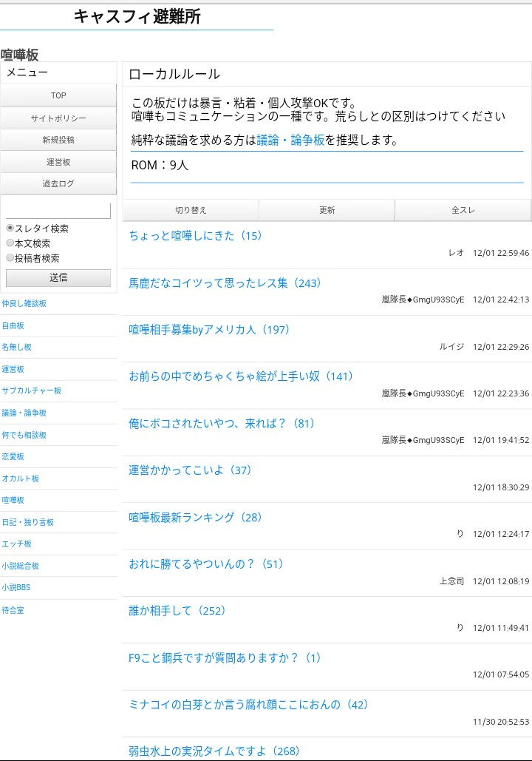Open thread 喧嘩相手募集byアメリカ人

pos(209,330)
